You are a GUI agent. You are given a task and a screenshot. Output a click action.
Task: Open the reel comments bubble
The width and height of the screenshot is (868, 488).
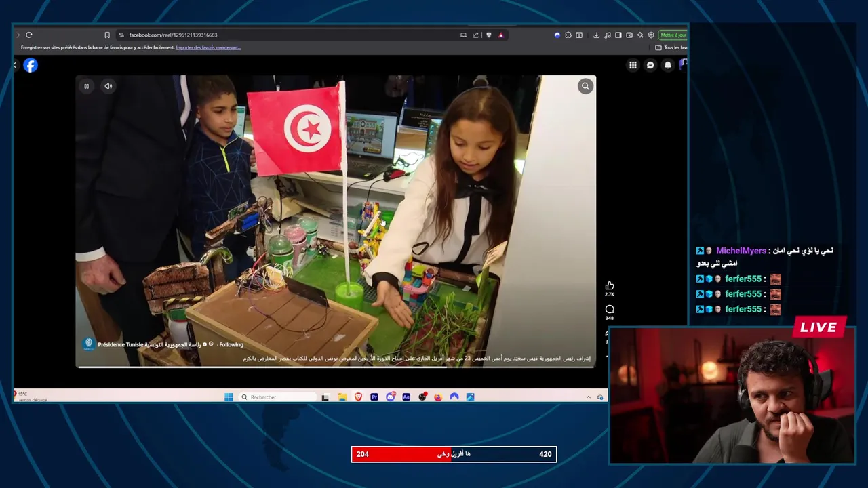point(610,309)
